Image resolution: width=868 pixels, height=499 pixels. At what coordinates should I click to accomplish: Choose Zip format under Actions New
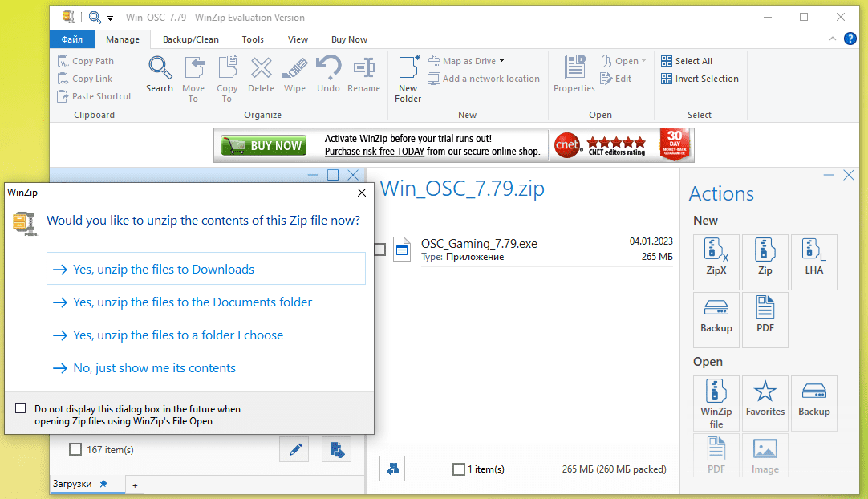tap(765, 262)
